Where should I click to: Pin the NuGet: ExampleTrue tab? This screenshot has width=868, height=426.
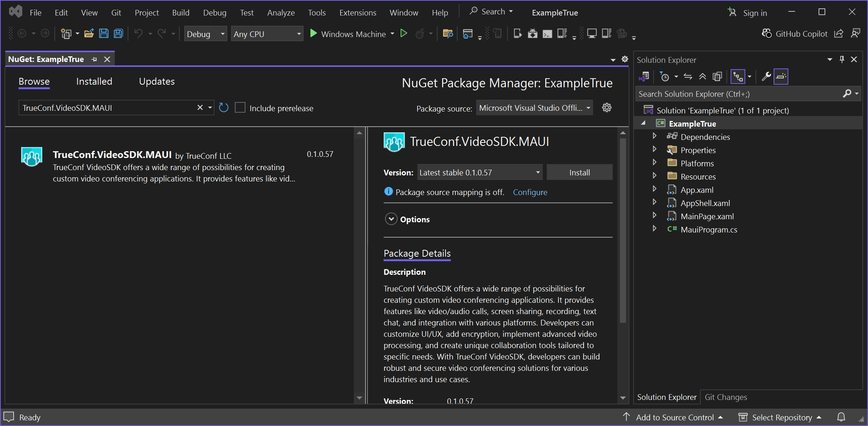coord(94,59)
